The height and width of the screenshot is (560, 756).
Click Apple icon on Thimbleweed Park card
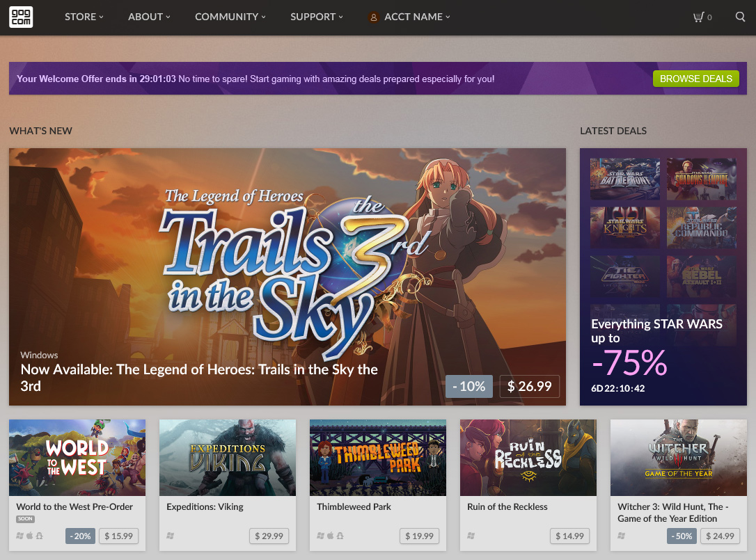(330, 536)
